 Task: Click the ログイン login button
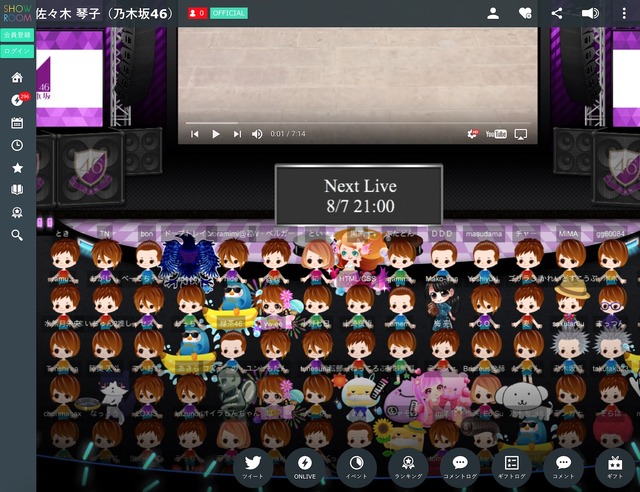point(17,51)
